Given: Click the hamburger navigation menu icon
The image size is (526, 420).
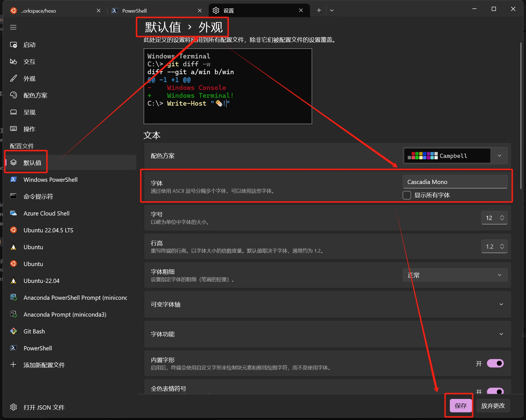Looking at the screenshot, I should click(x=13, y=27).
